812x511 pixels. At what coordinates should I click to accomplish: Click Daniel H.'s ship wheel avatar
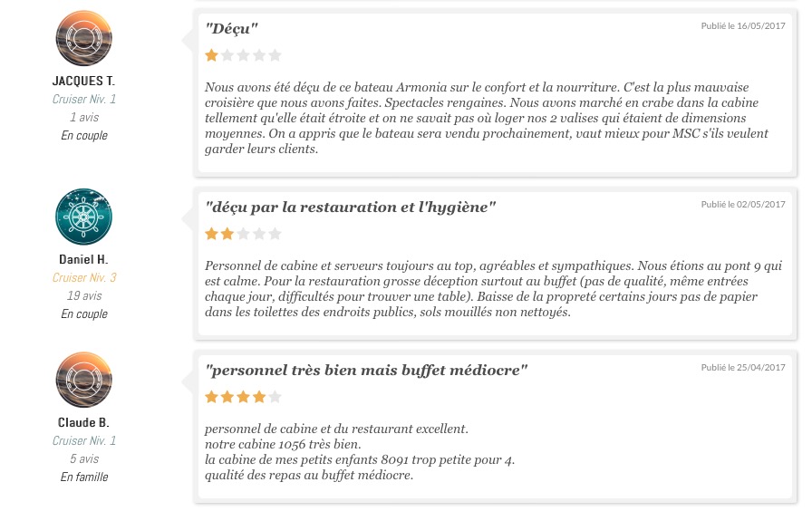[84, 217]
